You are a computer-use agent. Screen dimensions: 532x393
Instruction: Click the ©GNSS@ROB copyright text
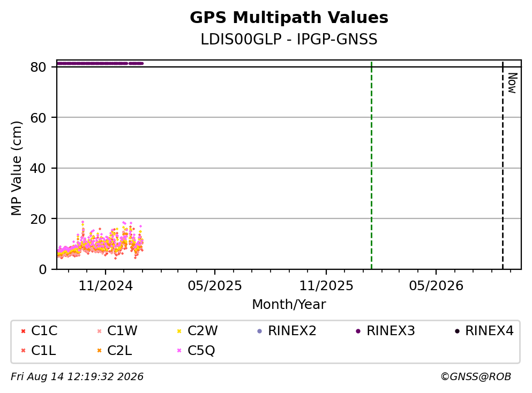(x=476, y=376)
